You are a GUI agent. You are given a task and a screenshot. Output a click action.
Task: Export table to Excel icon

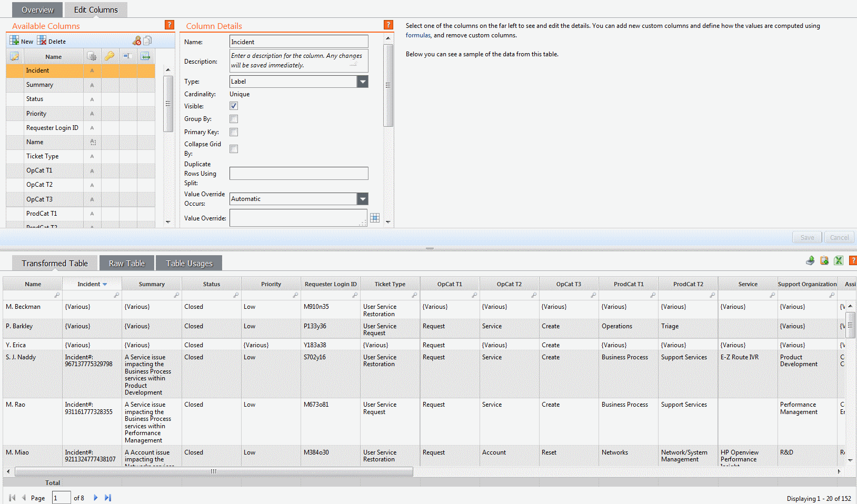tap(839, 260)
